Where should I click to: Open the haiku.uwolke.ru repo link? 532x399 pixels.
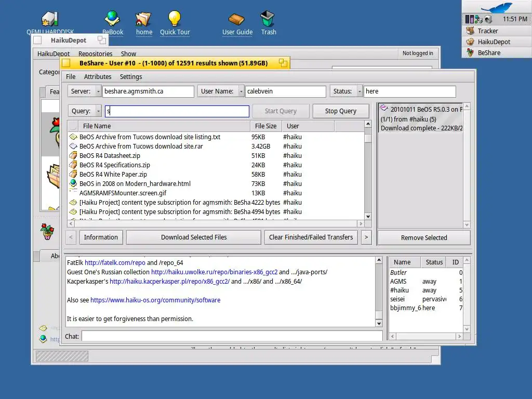click(214, 272)
